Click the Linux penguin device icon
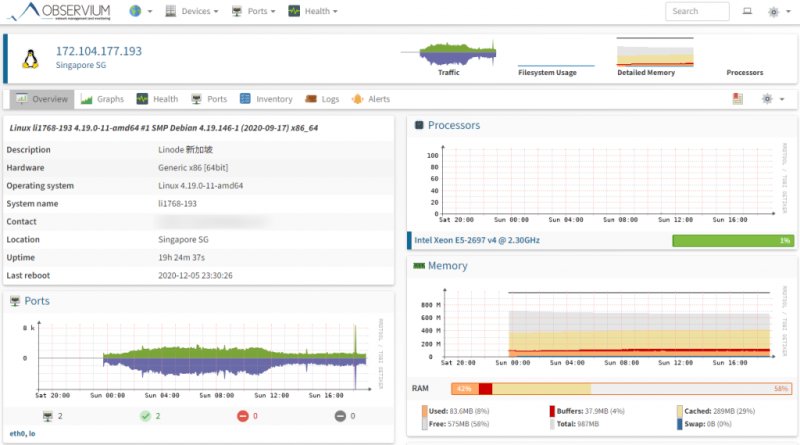800x445 pixels. (31, 59)
